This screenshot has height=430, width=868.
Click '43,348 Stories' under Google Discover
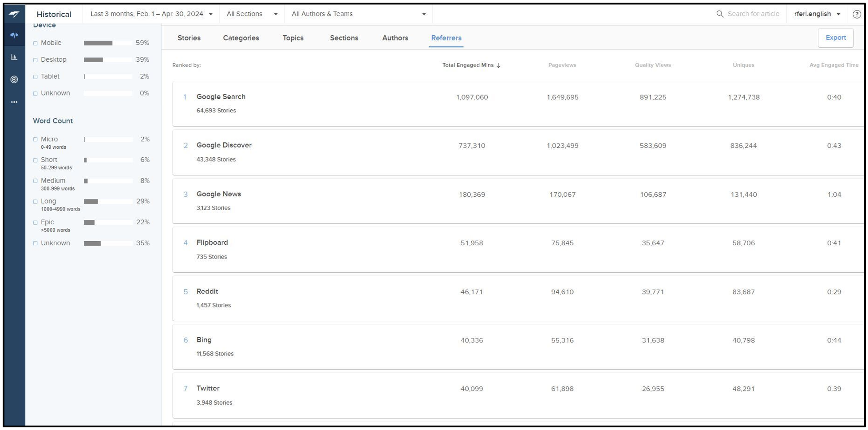[x=216, y=159]
